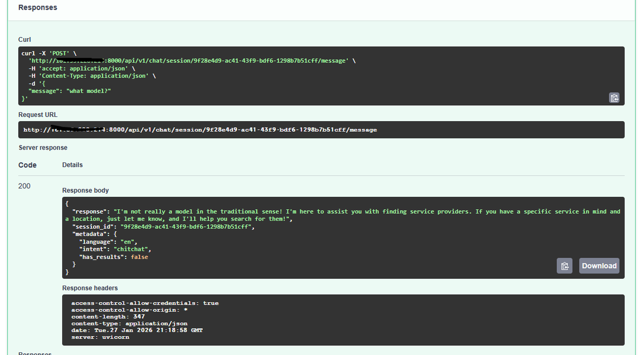Click the "Response body" label
This screenshot has width=644, height=355.
[x=85, y=190]
